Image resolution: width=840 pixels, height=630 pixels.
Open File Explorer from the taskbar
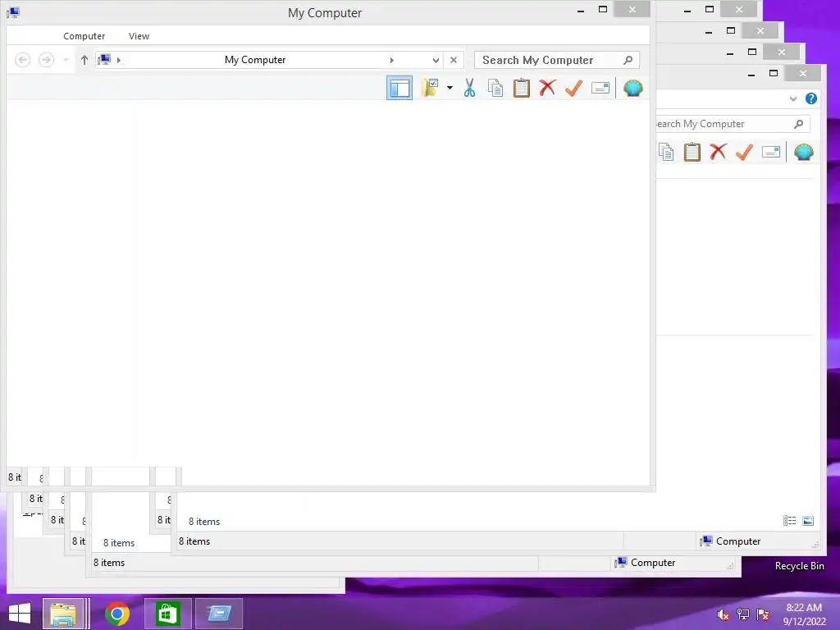[62, 614]
